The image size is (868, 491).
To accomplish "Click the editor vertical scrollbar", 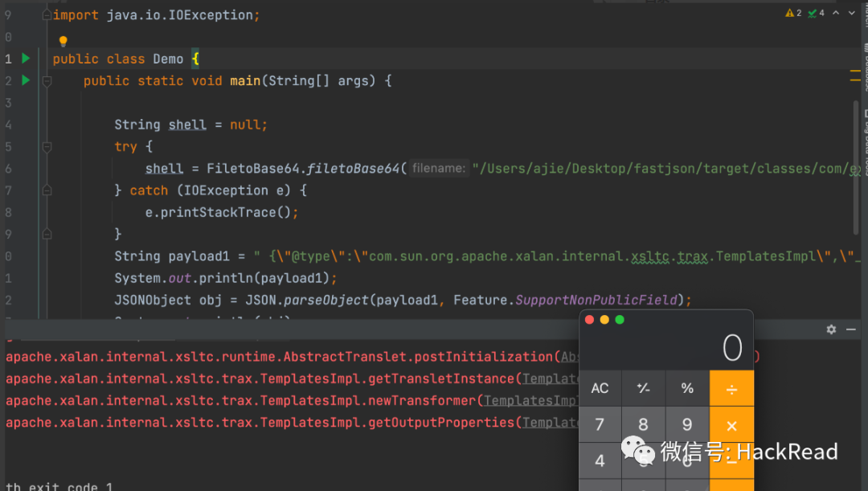I will (856, 167).
